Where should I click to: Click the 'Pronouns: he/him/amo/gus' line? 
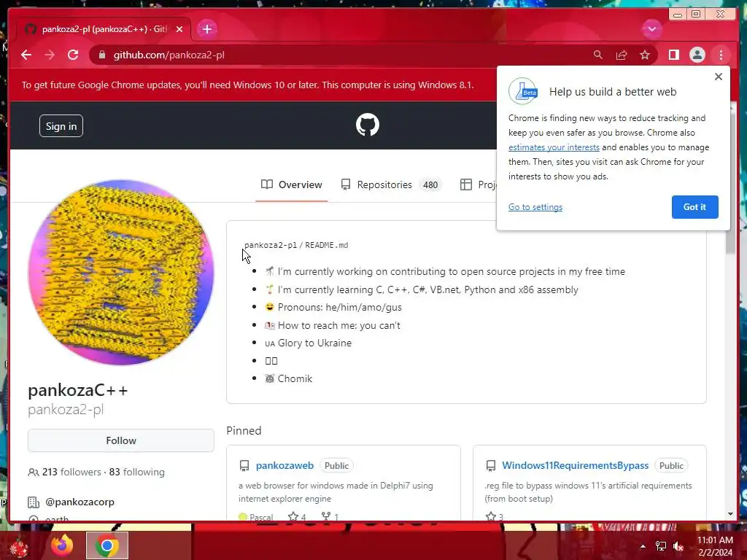(333, 307)
